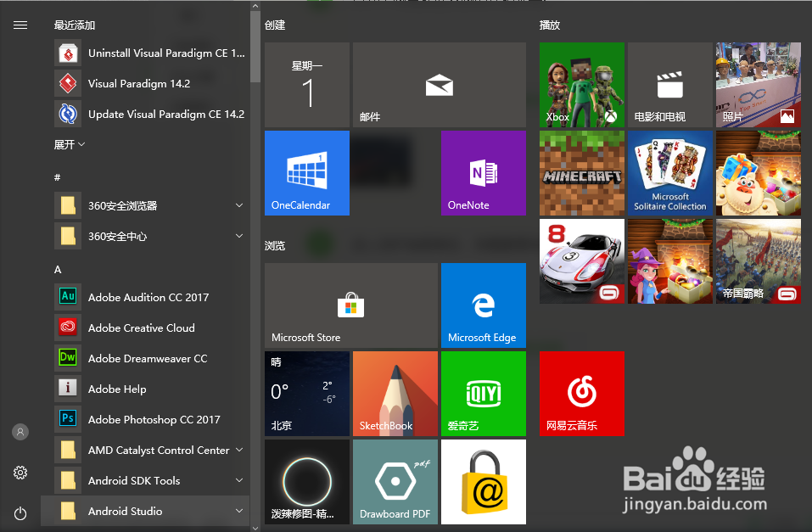The height and width of the screenshot is (532, 812).
Task: Open the 帝国霸略 game tile
Action: (x=759, y=261)
